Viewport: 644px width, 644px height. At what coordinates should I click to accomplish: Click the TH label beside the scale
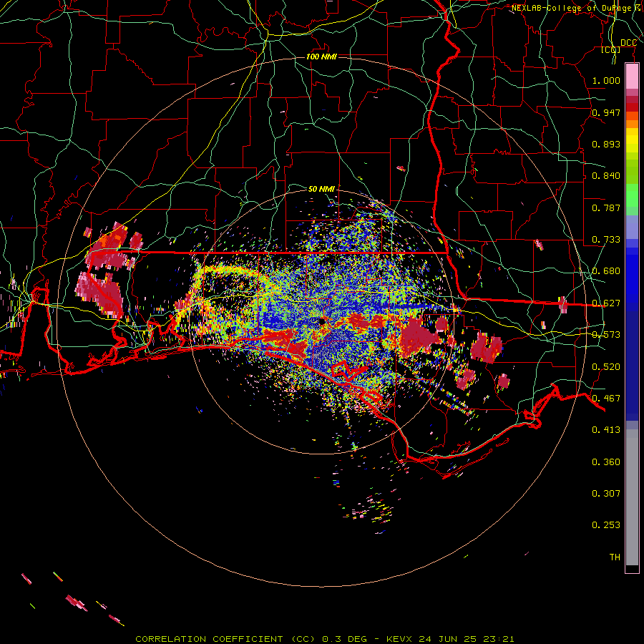[x=615, y=557]
